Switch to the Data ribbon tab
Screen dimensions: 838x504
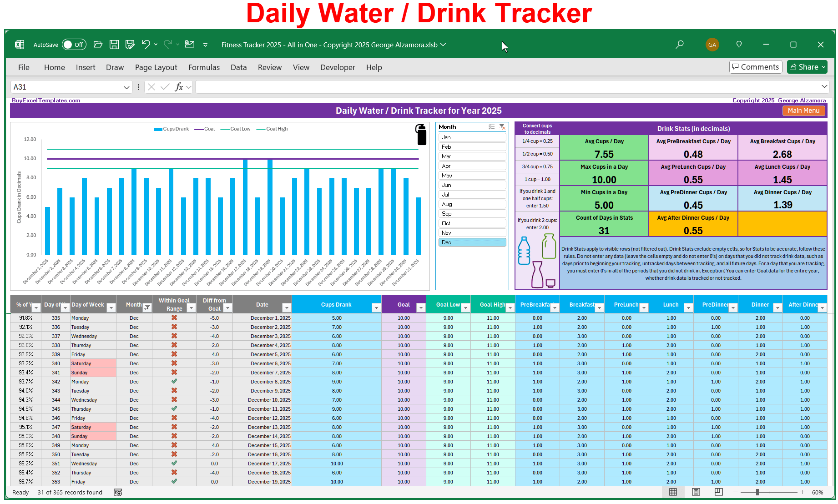click(x=238, y=67)
